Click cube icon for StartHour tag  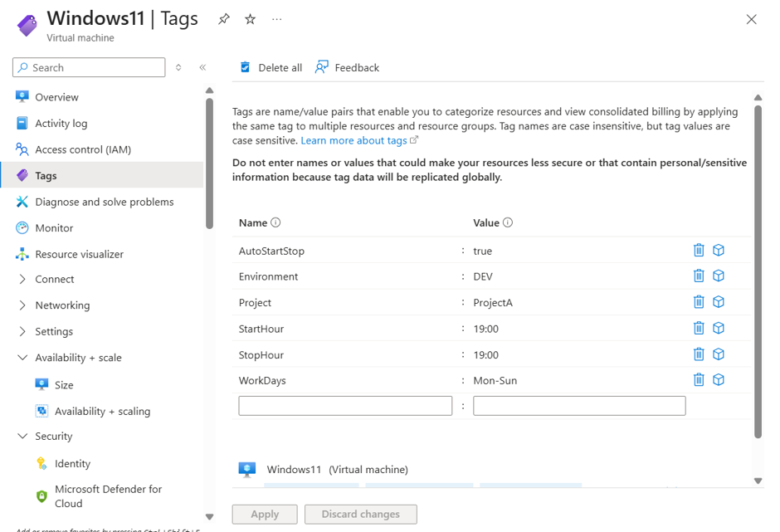point(719,328)
